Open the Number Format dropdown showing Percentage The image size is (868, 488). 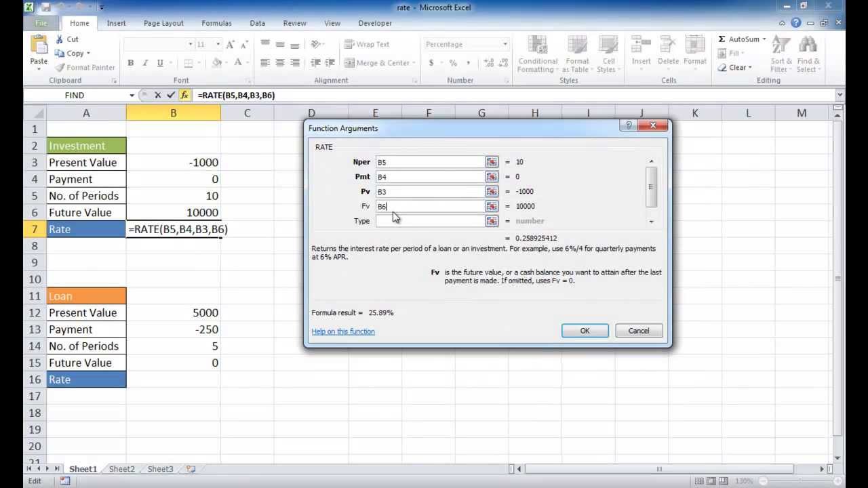505,45
